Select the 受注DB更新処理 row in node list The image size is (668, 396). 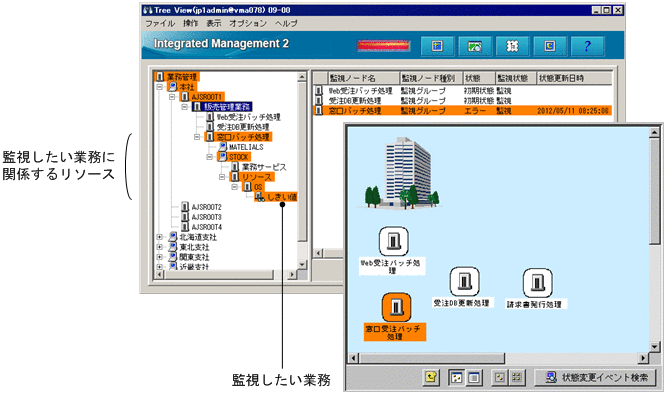click(463, 101)
